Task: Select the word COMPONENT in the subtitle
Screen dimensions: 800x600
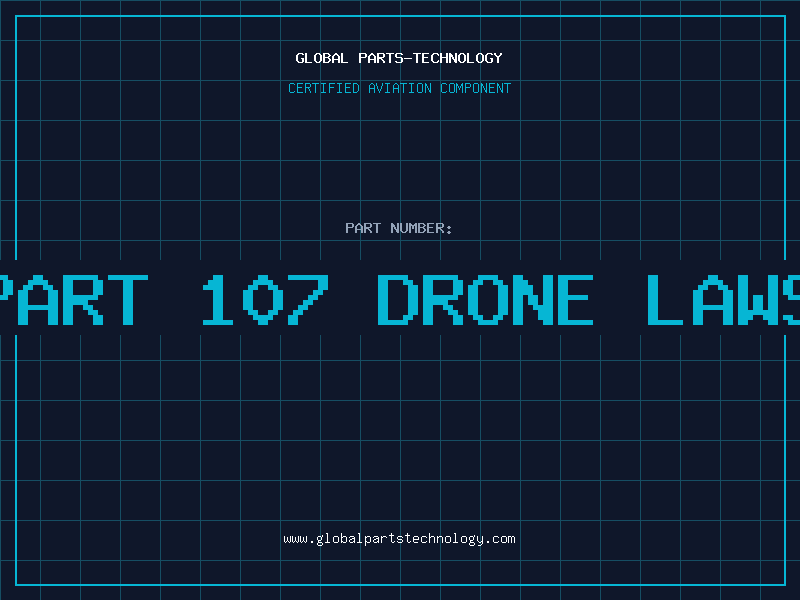Action: [476, 88]
